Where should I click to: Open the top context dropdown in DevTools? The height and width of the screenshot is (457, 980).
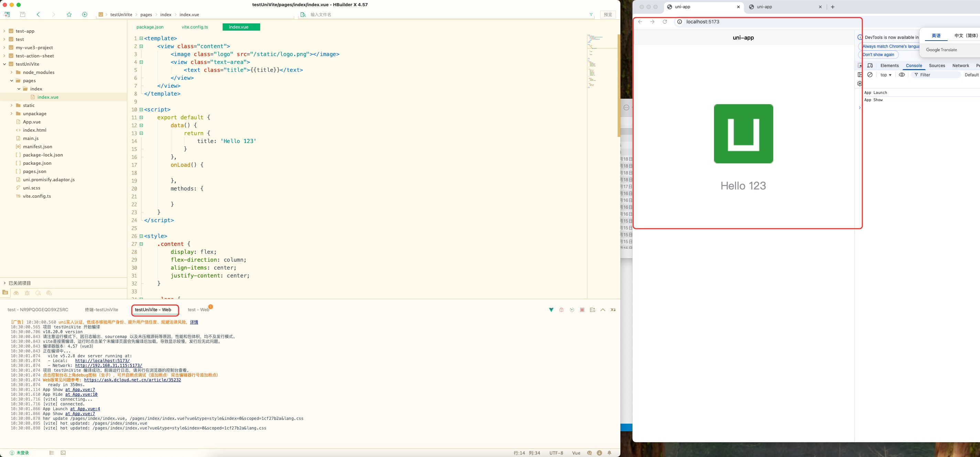[x=886, y=75]
